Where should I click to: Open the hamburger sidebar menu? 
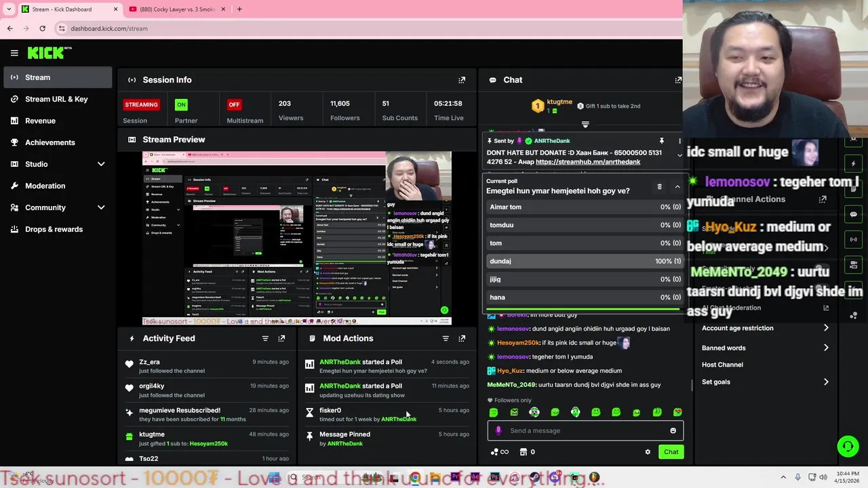[14, 53]
